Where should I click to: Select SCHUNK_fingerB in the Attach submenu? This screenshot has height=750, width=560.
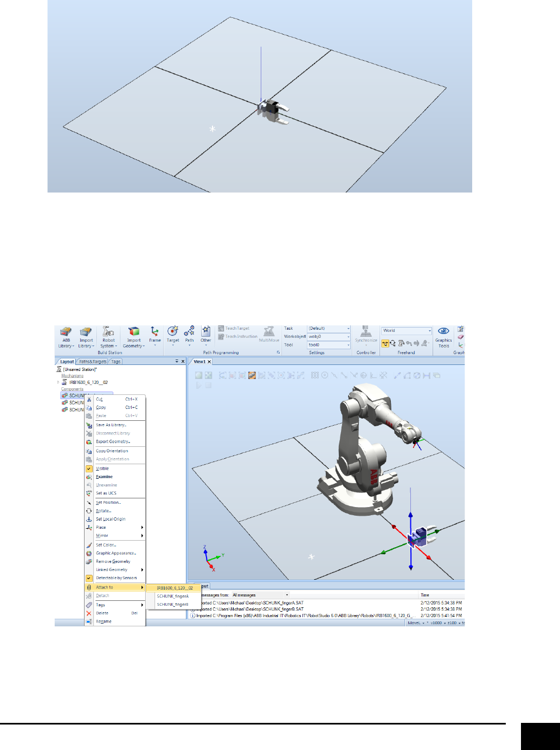[175, 604]
